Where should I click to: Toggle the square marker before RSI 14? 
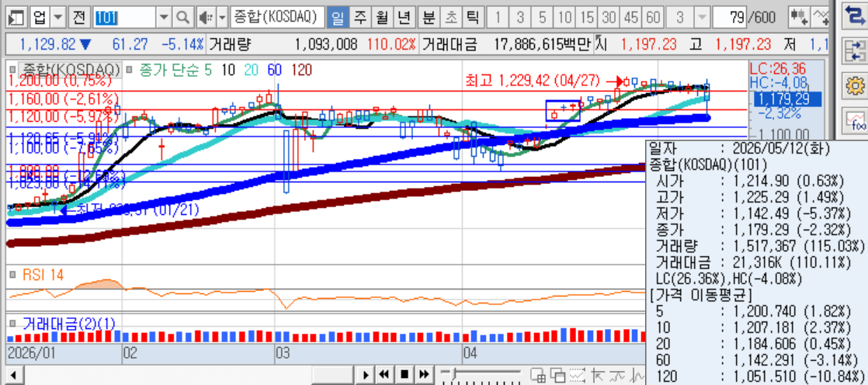click(x=13, y=274)
